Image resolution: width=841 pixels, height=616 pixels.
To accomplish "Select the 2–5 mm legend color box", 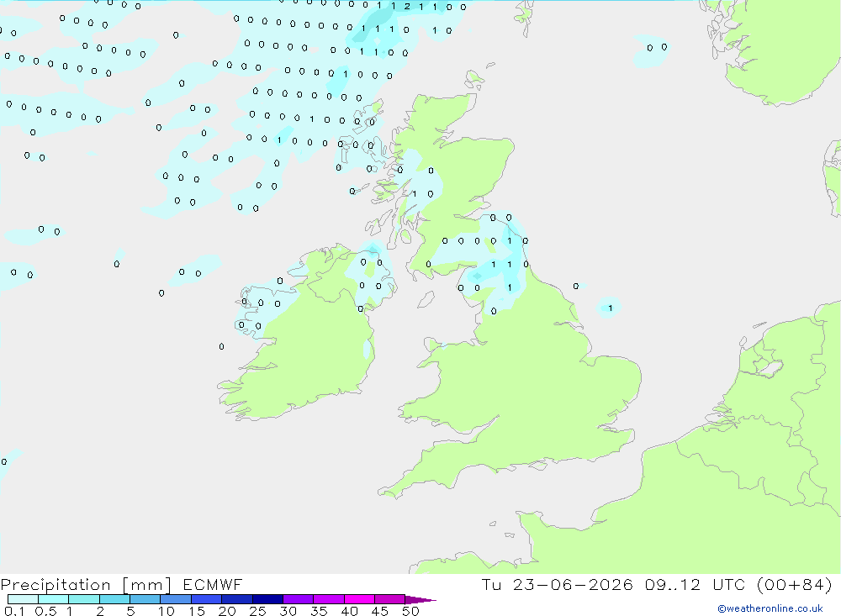I will (x=114, y=599).
